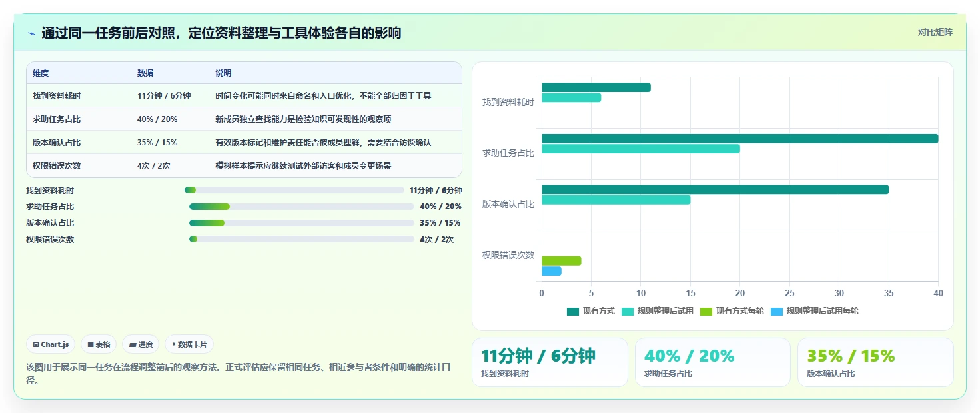Click table cell 4次 / 2次
Viewport: 980px width, 413px height.
tap(155, 165)
